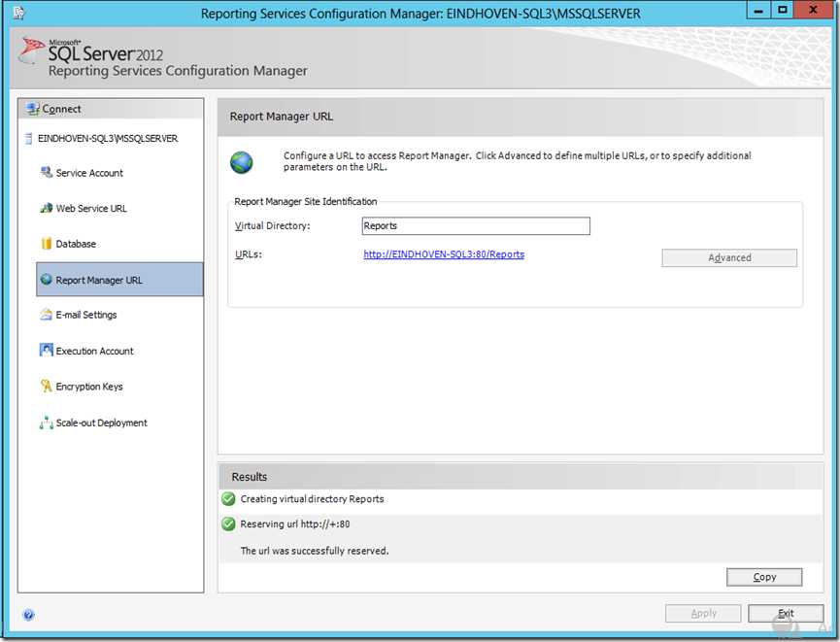840x642 pixels.
Task: Close the Reporting Services Configuration Manager window
Action: click(x=813, y=10)
